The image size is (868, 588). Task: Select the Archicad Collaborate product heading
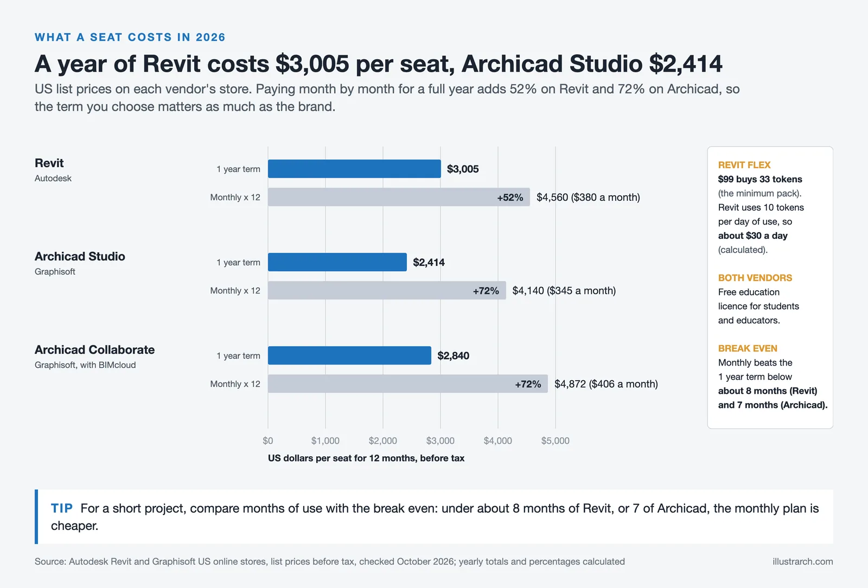click(94, 349)
